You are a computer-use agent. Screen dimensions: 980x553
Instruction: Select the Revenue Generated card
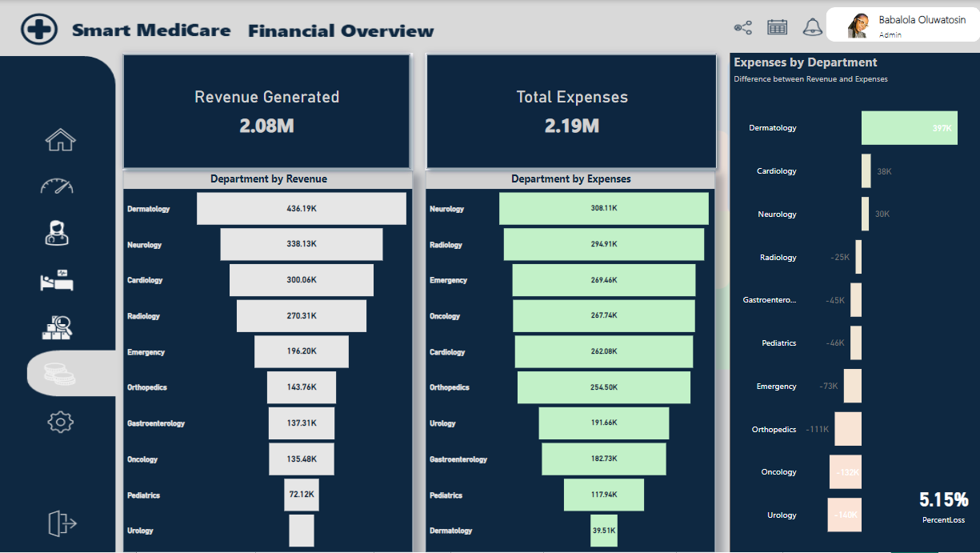coord(266,111)
